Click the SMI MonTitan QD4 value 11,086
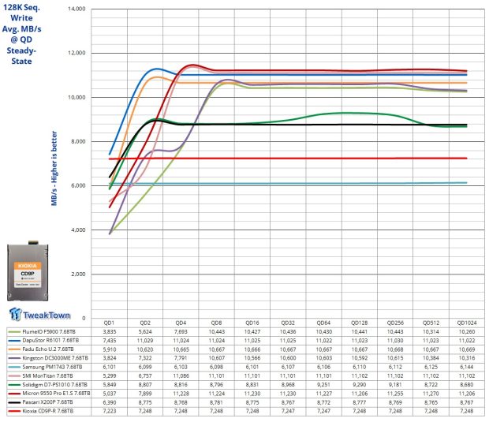The height and width of the screenshot is (448, 489). [181, 376]
